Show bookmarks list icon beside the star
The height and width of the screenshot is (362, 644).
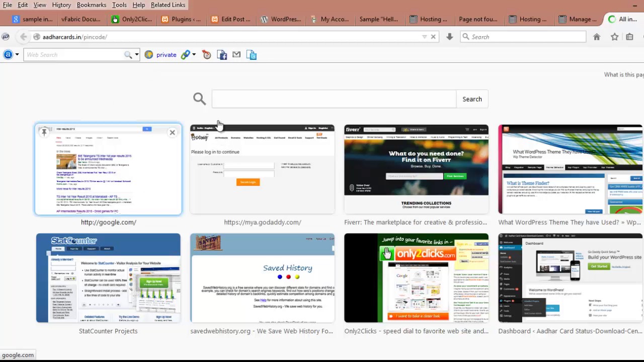pos(629,37)
